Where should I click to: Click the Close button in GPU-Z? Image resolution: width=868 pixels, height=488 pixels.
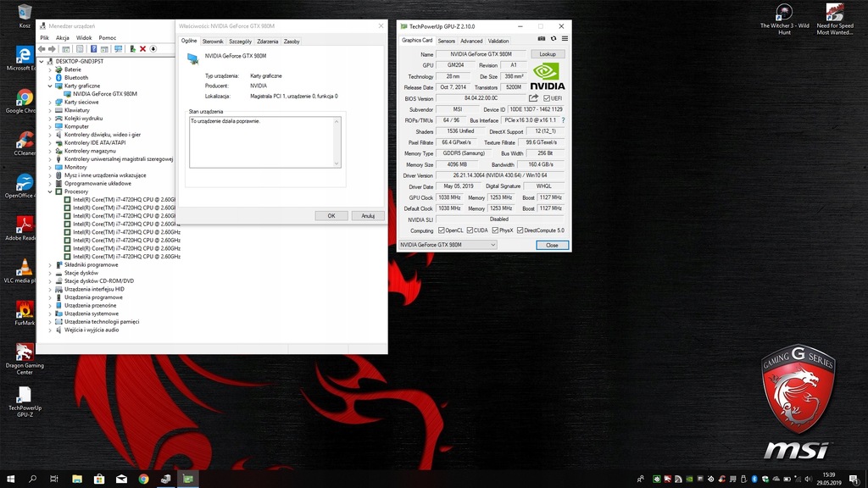(x=552, y=245)
